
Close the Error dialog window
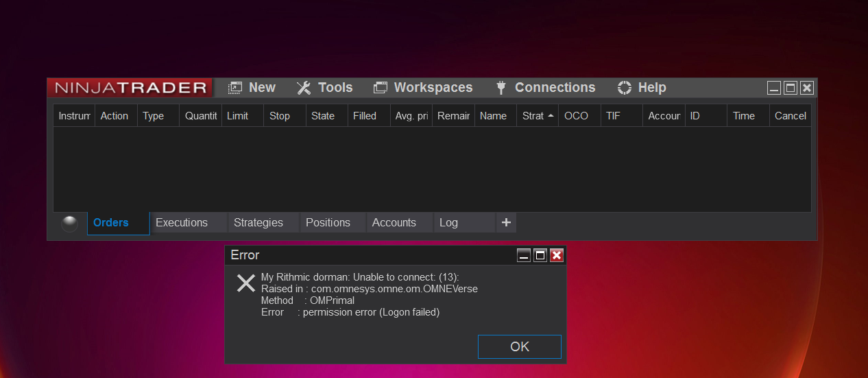tap(557, 255)
